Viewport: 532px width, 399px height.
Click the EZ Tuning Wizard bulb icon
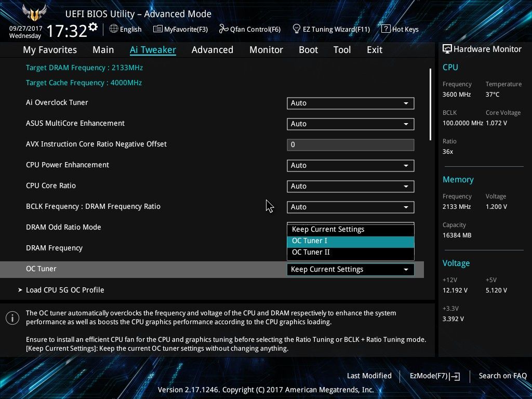(x=297, y=29)
